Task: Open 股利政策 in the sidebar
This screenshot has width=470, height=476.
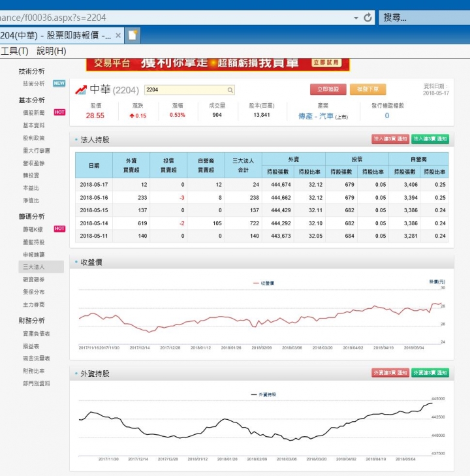Action: point(34,138)
